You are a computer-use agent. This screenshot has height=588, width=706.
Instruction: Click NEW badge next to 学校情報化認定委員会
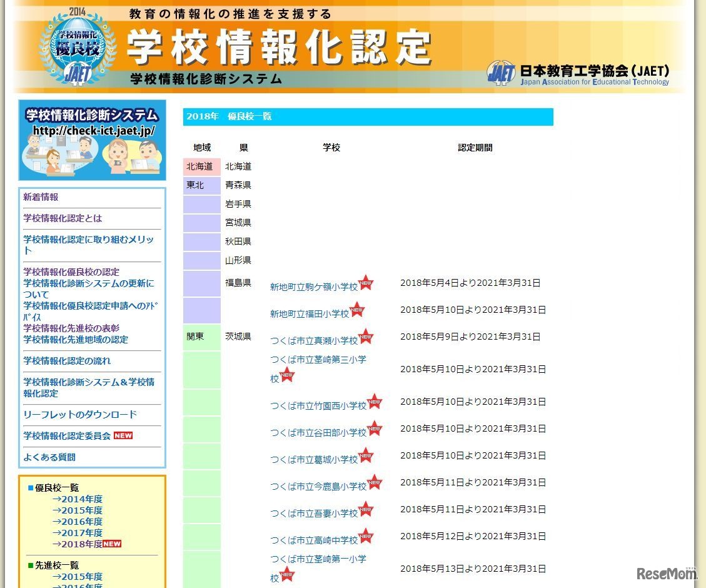coord(123,435)
